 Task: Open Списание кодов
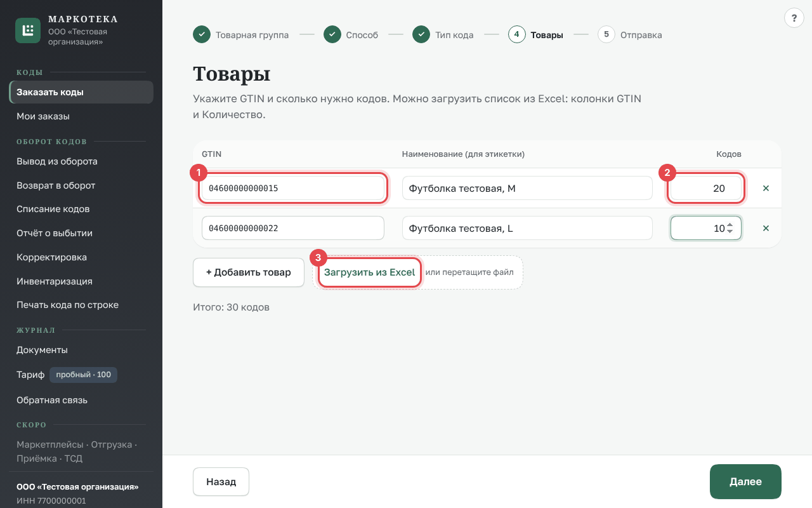pyautogui.click(x=81, y=209)
